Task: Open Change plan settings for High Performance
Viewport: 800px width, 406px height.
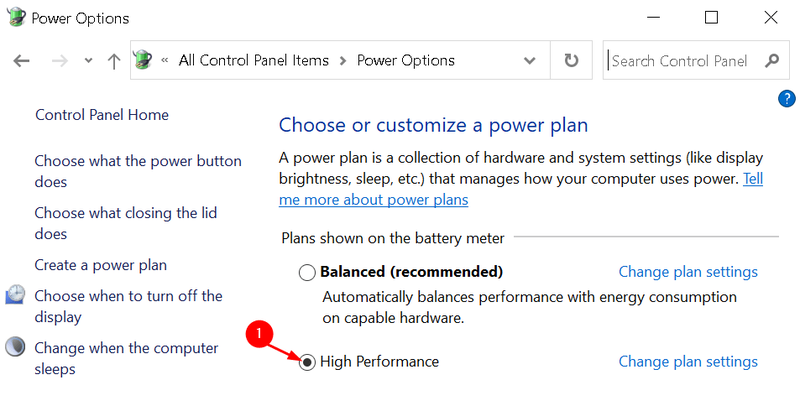Action: pyautogui.click(x=688, y=362)
